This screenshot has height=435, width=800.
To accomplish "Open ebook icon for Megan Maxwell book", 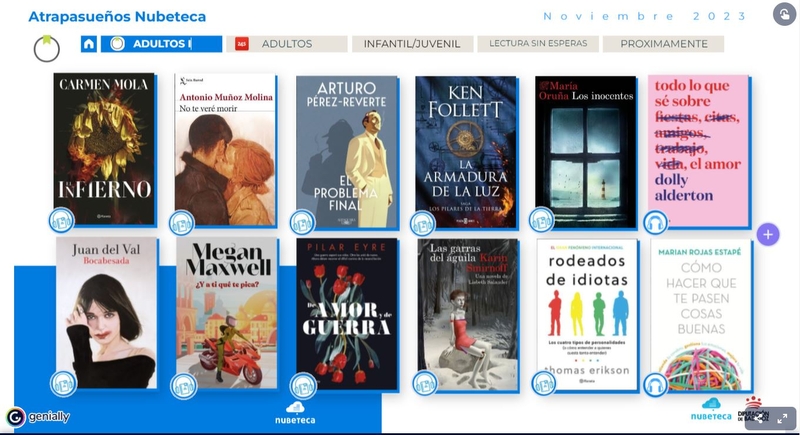I will [183, 386].
